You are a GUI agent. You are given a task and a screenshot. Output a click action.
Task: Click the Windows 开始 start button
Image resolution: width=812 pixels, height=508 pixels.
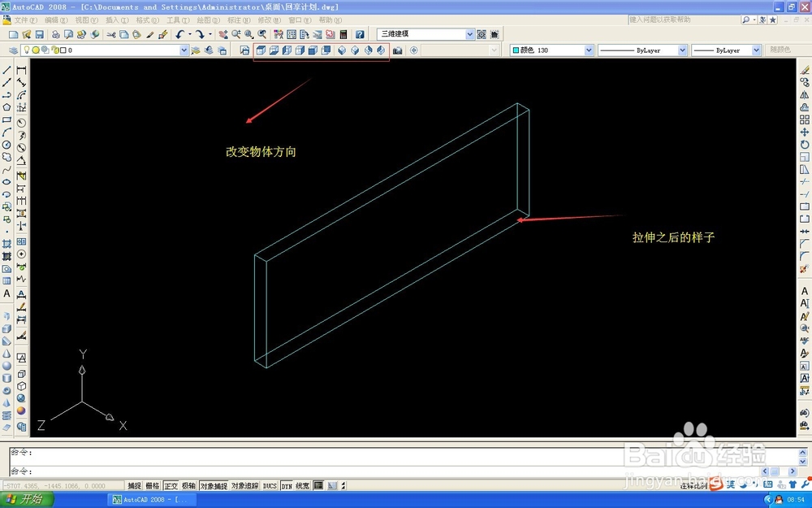27,500
